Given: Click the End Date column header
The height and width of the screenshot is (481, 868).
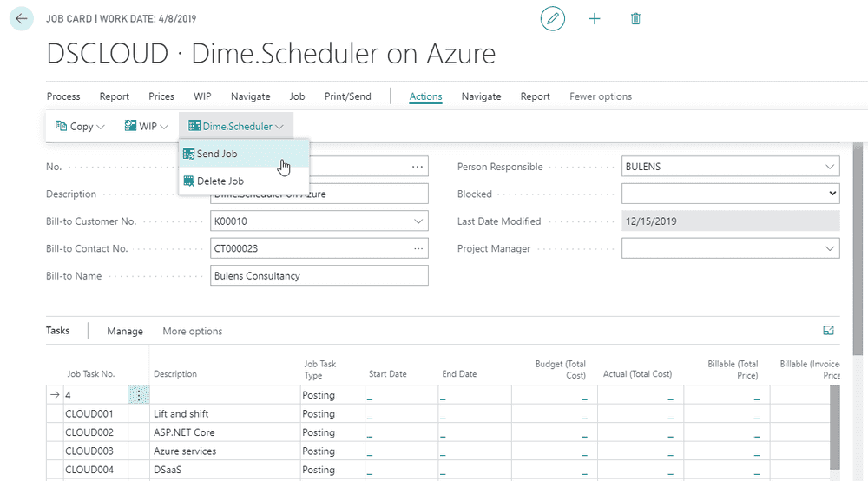Looking at the screenshot, I should [x=459, y=374].
